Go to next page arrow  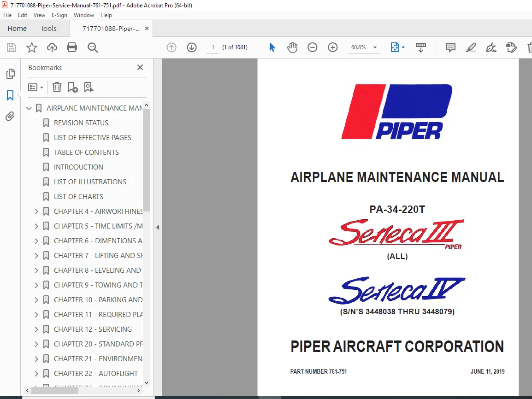click(192, 47)
